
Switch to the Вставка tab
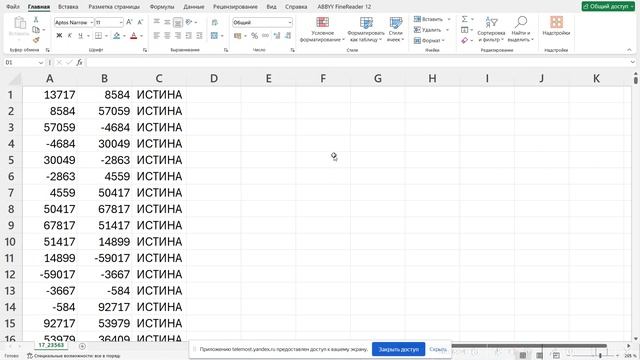[68, 7]
